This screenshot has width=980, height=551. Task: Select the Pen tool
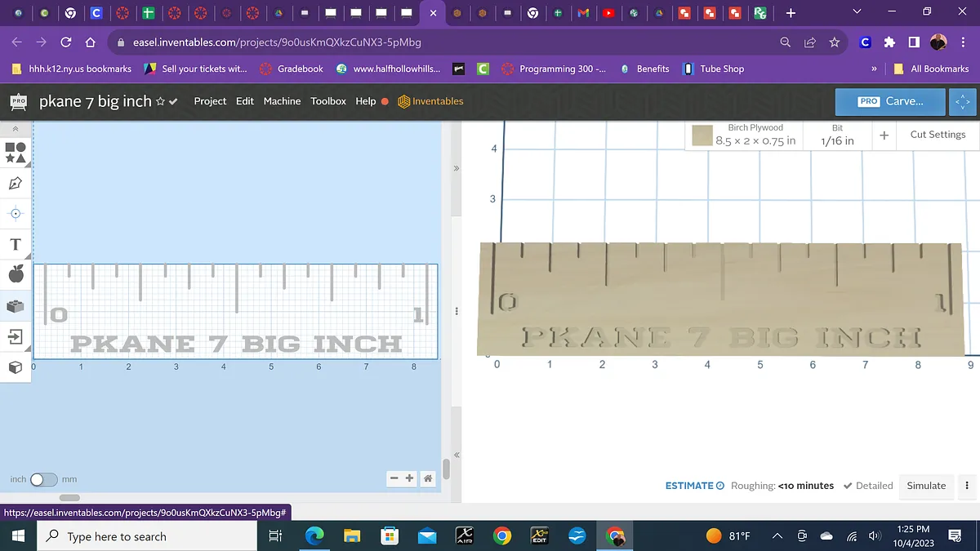[x=16, y=184]
